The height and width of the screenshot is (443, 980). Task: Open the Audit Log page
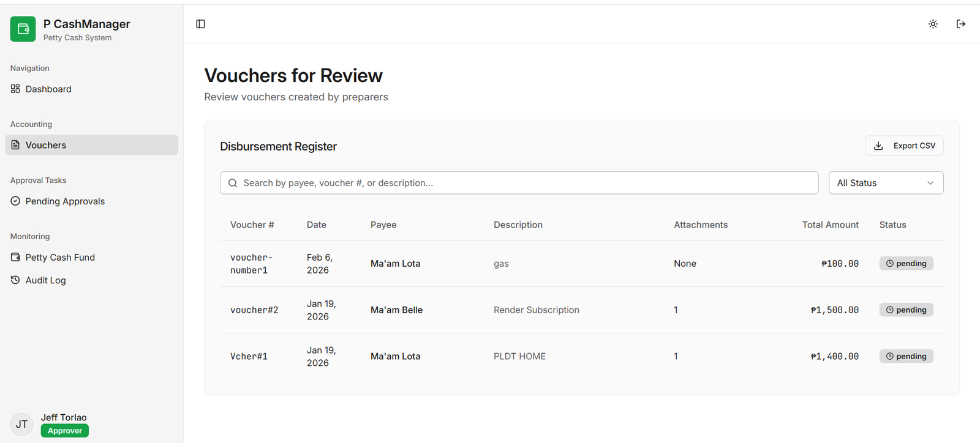(45, 280)
